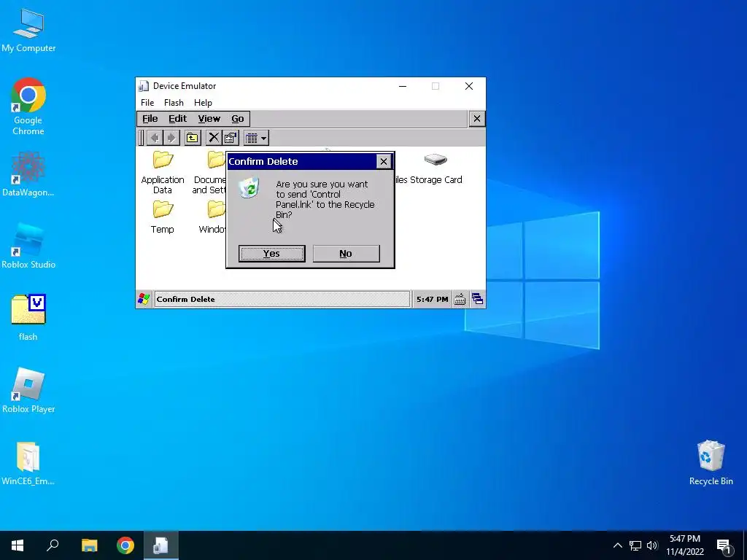Open the View menu in CE explorer
The image size is (747, 560).
(x=209, y=119)
